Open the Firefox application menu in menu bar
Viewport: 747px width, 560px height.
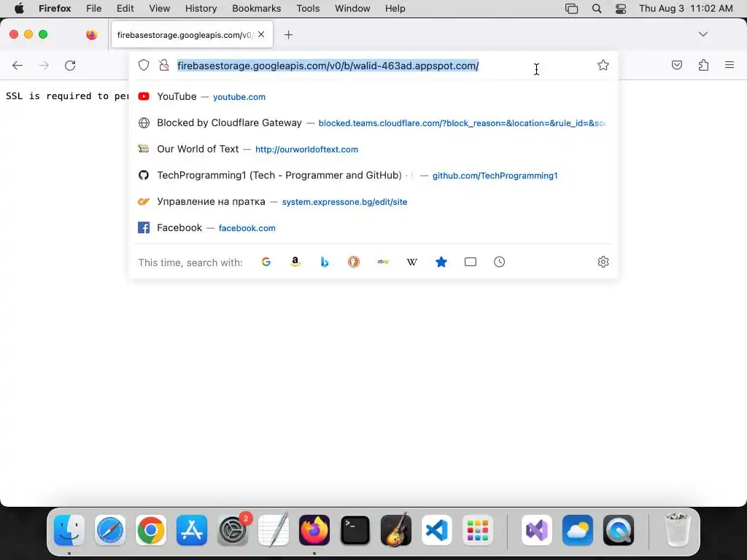click(x=55, y=9)
